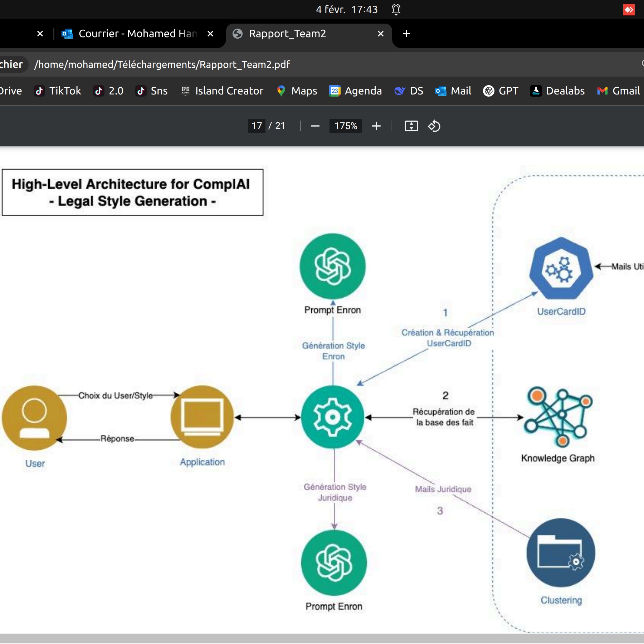Open the Dealabs bookmark
This screenshot has height=644, width=644.
tap(557, 91)
